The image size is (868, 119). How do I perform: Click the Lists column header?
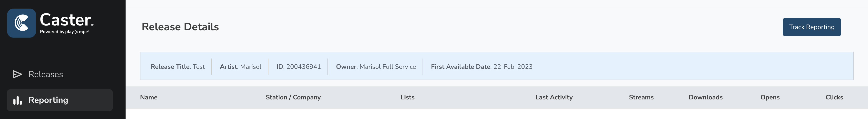(x=407, y=97)
